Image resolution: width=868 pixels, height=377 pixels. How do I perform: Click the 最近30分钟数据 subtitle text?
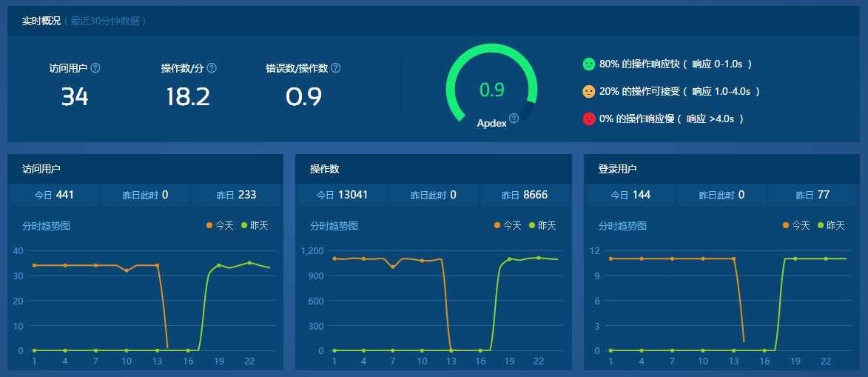[x=105, y=21]
